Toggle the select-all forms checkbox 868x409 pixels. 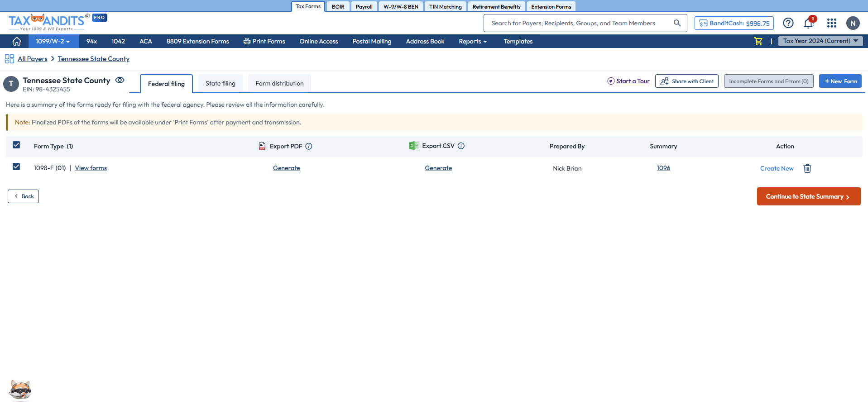coord(16,145)
